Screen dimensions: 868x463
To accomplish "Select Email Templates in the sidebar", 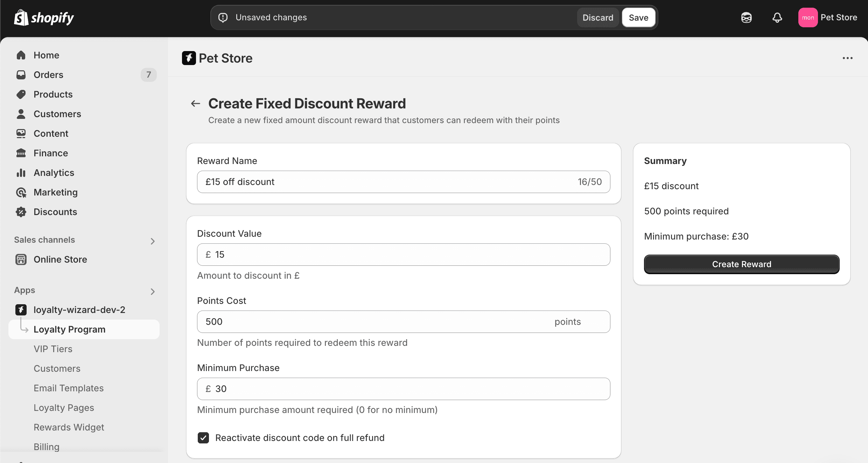I will click(69, 388).
